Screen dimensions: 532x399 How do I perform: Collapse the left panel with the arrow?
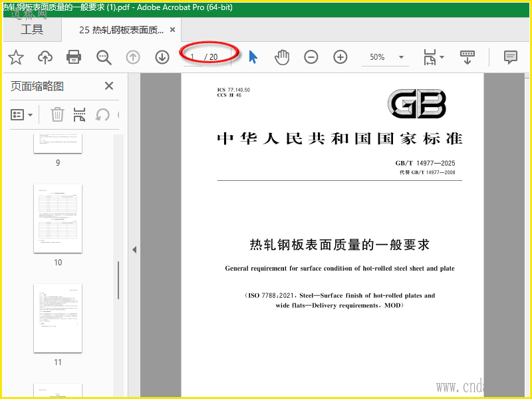pyautogui.click(x=134, y=250)
